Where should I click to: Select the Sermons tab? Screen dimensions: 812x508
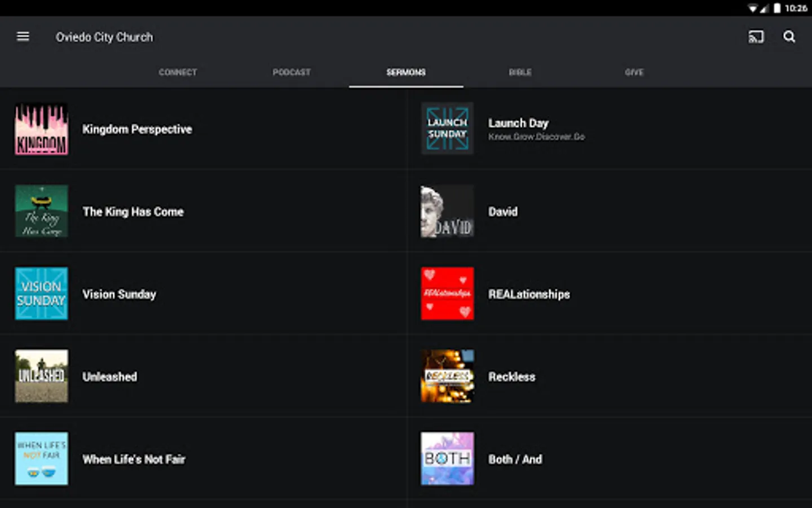406,72
